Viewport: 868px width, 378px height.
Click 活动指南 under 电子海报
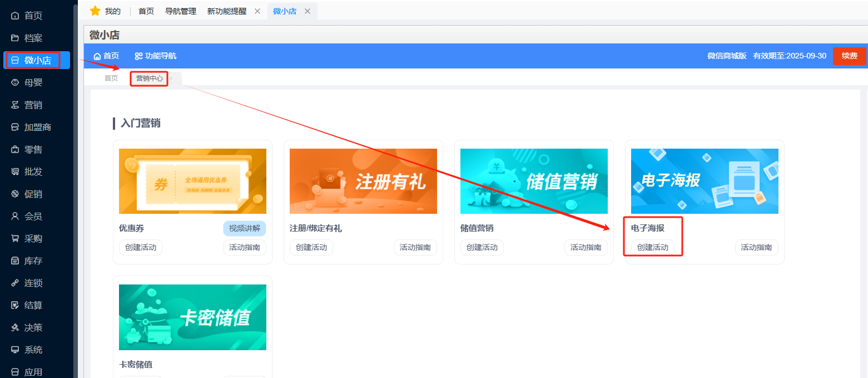757,247
